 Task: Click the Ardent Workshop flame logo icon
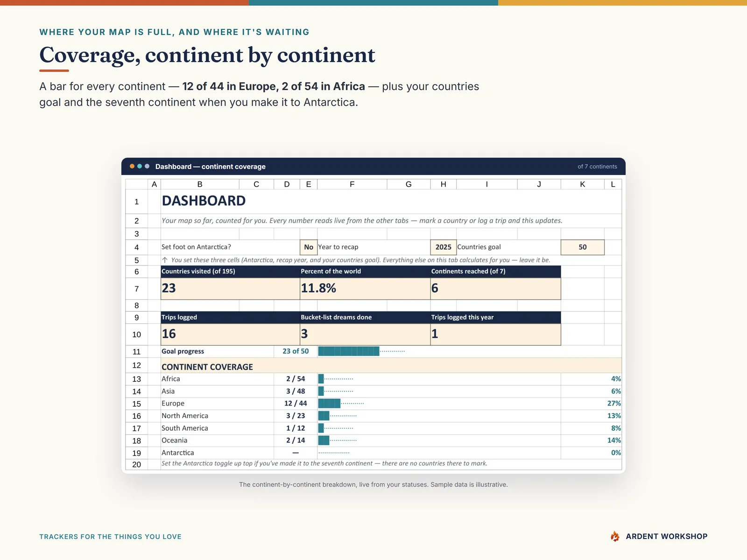point(615,536)
